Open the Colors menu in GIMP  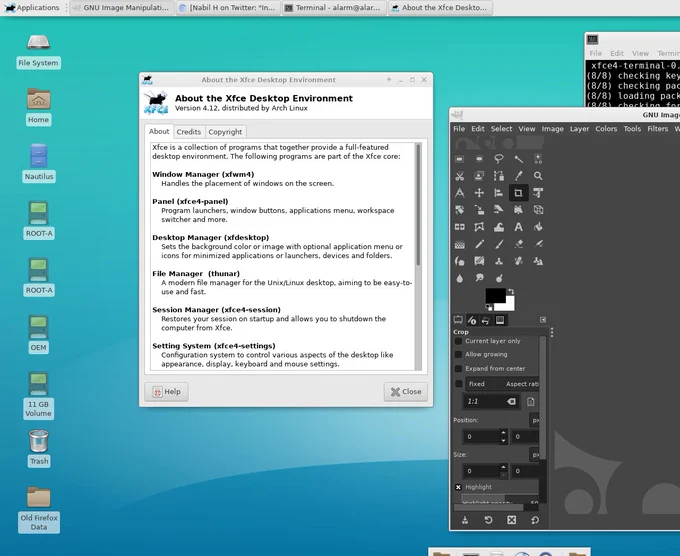[606, 129]
